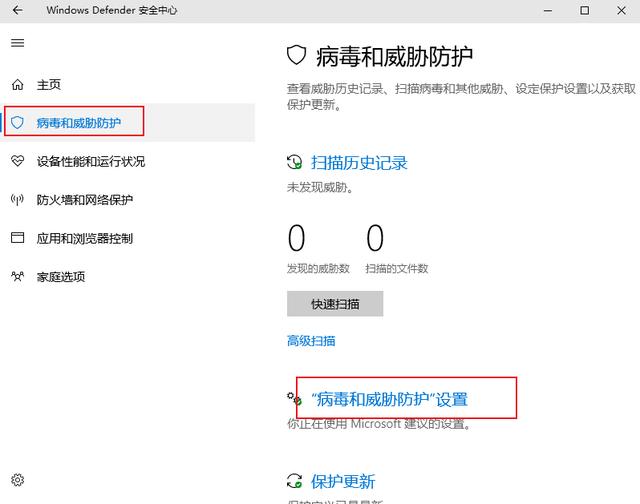Open 设备性能和运行状况 section
The height and width of the screenshot is (504, 640).
coord(91,161)
